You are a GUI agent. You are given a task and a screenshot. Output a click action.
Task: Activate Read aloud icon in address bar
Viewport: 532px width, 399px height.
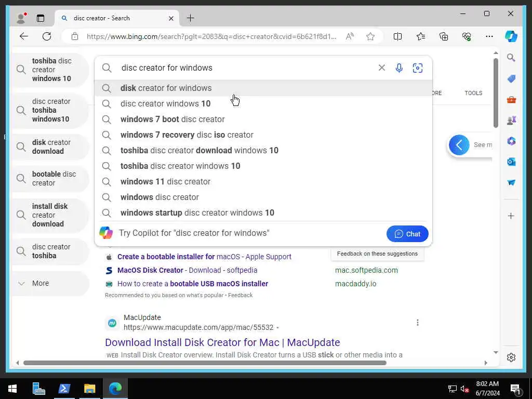[x=350, y=36]
